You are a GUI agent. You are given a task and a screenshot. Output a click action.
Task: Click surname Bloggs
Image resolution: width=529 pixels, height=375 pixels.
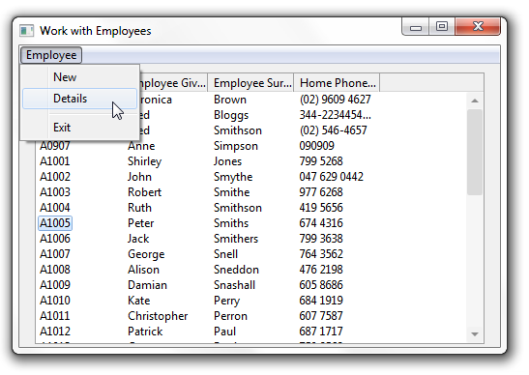coord(231,115)
